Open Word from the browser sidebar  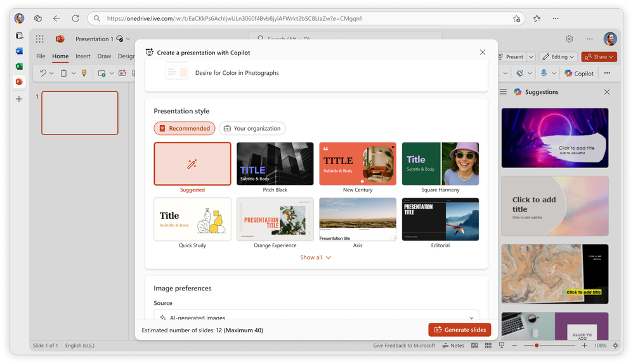19,51
